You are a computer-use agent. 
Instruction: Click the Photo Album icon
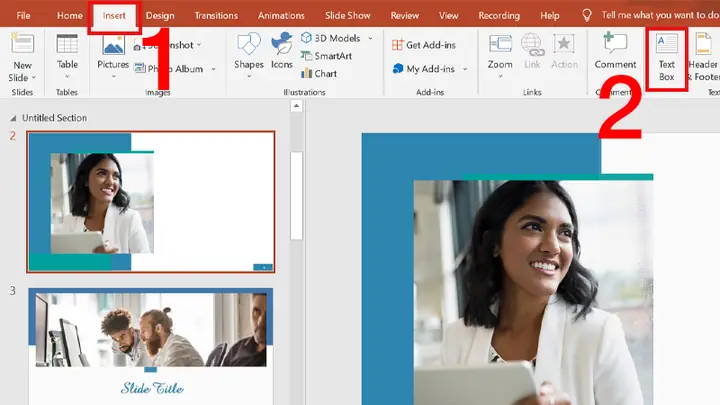[x=140, y=68]
